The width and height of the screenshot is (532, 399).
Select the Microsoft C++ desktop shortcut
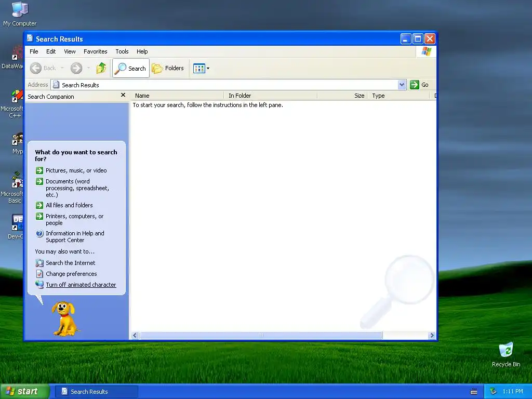(12, 104)
